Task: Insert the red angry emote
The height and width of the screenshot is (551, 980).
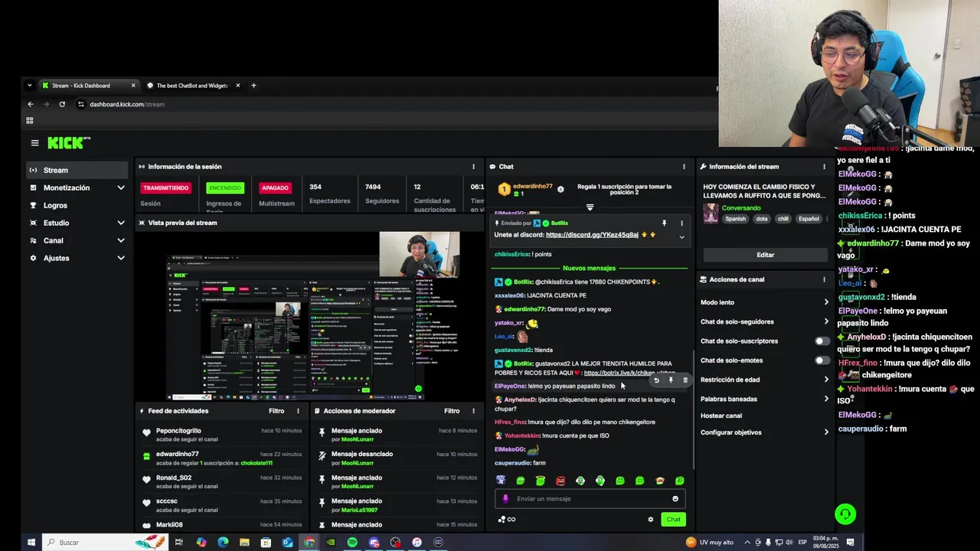Action: [x=560, y=481]
